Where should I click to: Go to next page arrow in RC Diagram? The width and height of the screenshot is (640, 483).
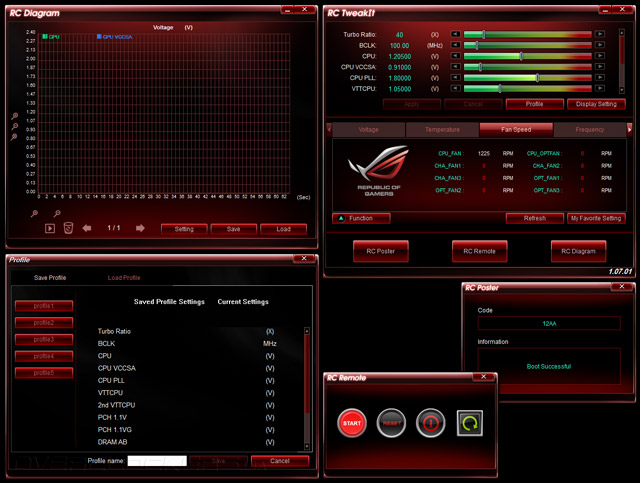pyautogui.click(x=140, y=228)
